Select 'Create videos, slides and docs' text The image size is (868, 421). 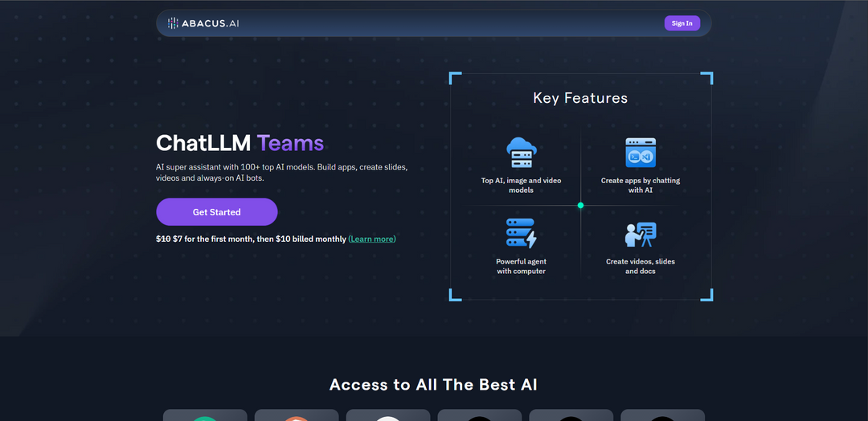click(641, 266)
